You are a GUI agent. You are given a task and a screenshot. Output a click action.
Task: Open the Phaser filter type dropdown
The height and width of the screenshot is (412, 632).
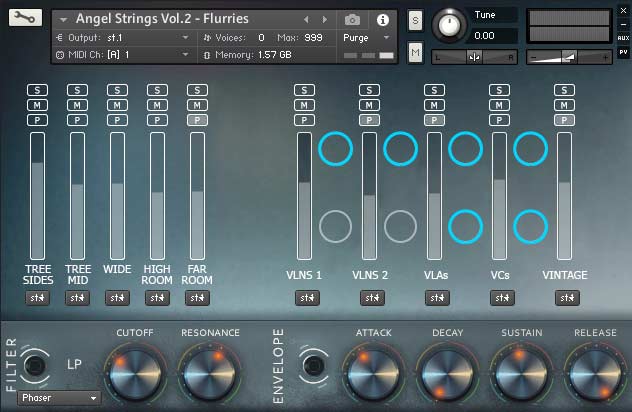[60, 398]
